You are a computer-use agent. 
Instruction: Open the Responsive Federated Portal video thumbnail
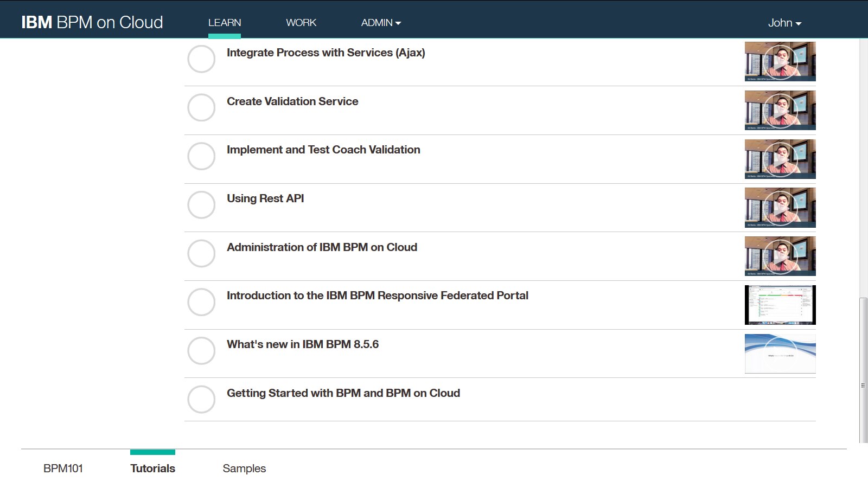780,305
